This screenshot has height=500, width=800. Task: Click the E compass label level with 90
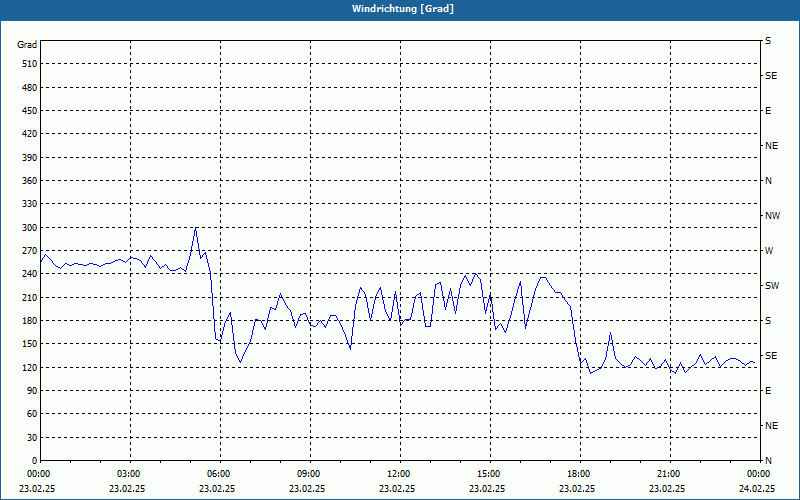pos(768,391)
